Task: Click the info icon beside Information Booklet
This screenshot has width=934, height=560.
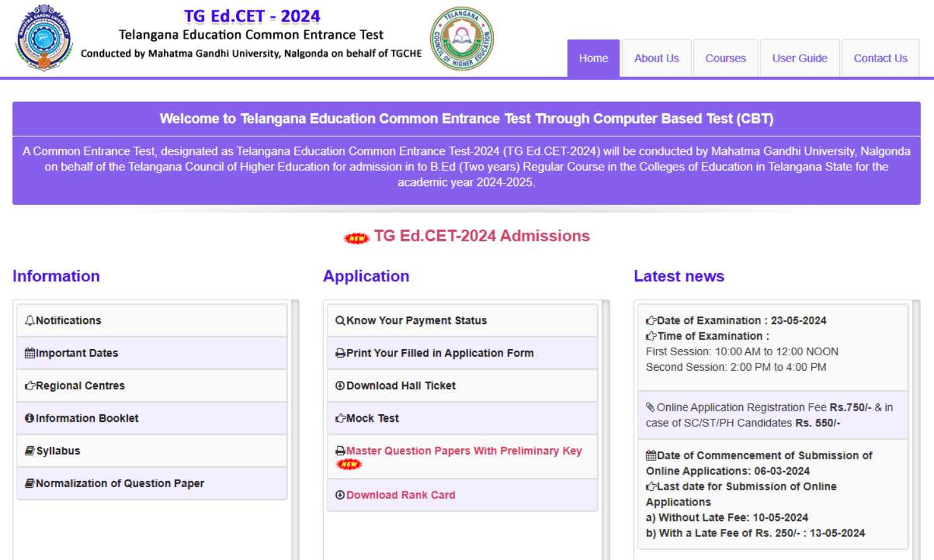Action: [x=29, y=418]
